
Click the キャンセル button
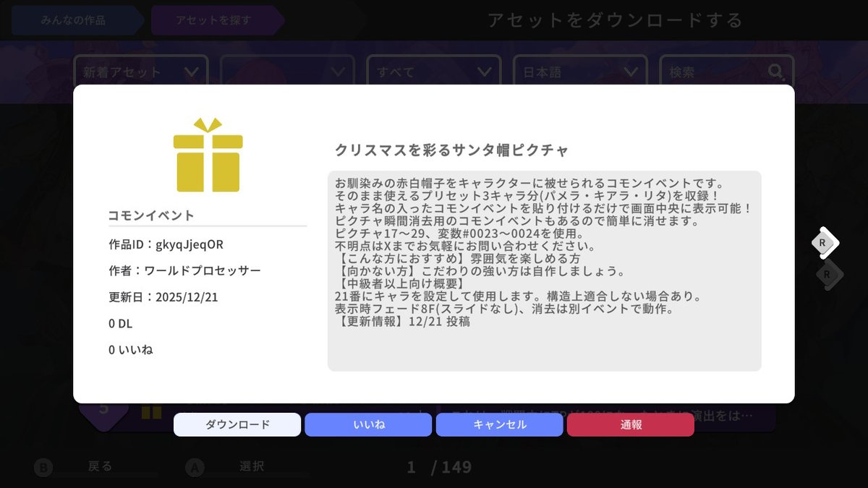(499, 424)
